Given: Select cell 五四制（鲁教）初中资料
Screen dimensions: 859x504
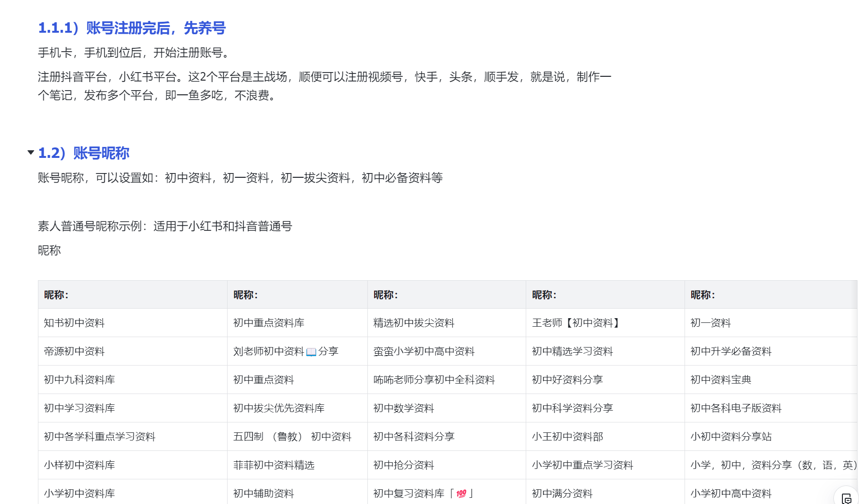Looking at the screenshot, I should point(297,437).
